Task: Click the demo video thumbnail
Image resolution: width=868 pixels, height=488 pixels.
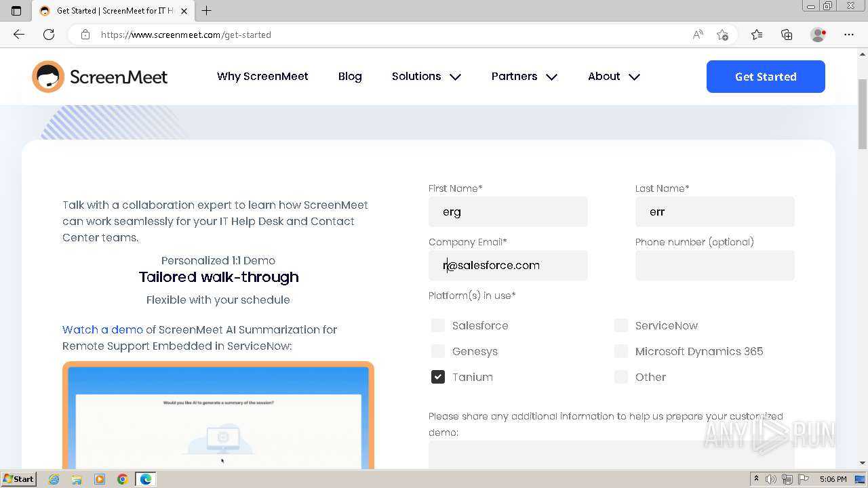Action: 218,415
